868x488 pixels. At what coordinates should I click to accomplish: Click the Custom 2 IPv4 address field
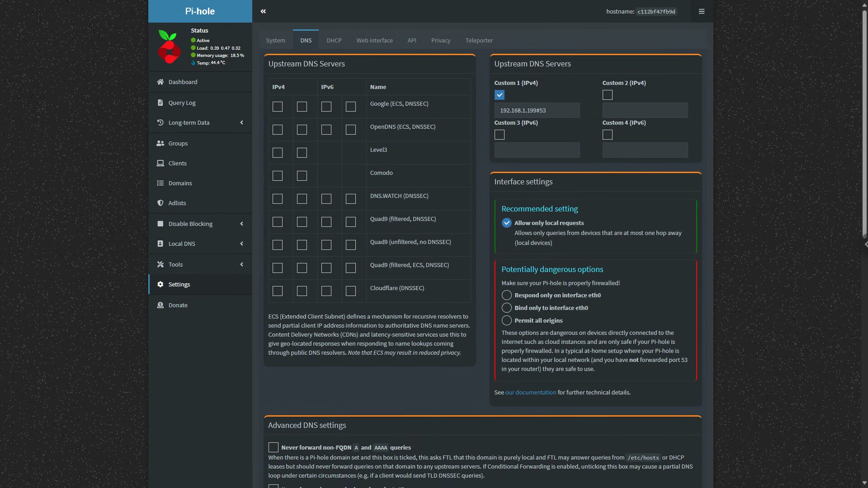pyautogui.click(x=645, y=110)
